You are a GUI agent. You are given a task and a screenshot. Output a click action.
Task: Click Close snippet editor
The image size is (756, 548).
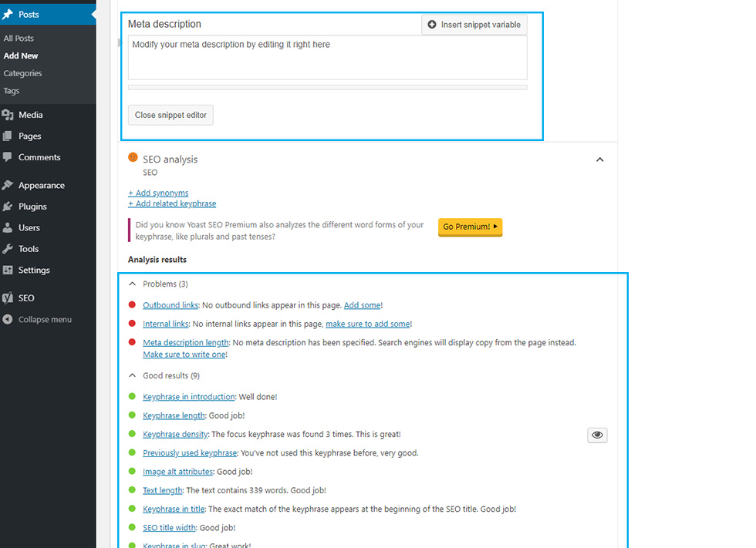click(170, 115)
